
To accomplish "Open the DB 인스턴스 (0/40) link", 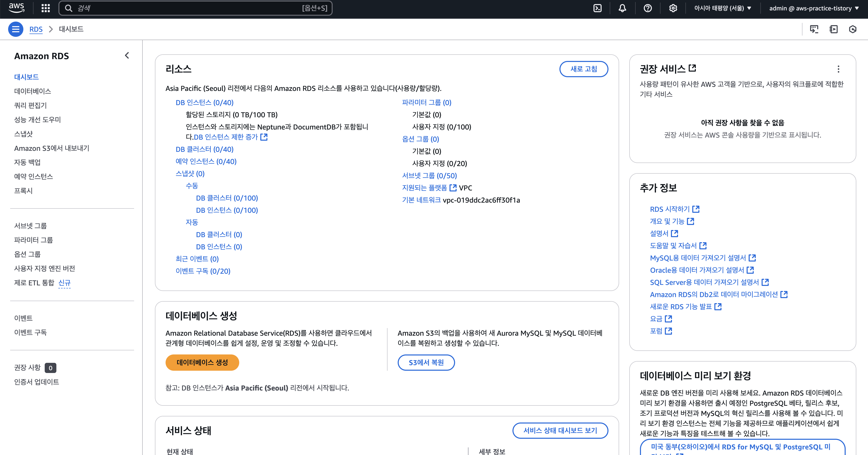I will [204, 102].
